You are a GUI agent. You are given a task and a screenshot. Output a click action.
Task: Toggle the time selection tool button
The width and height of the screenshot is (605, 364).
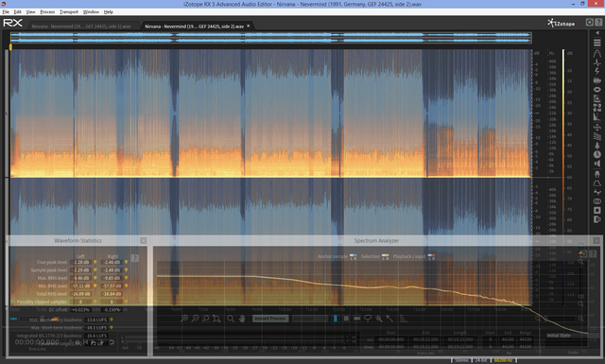click(336, 319)
